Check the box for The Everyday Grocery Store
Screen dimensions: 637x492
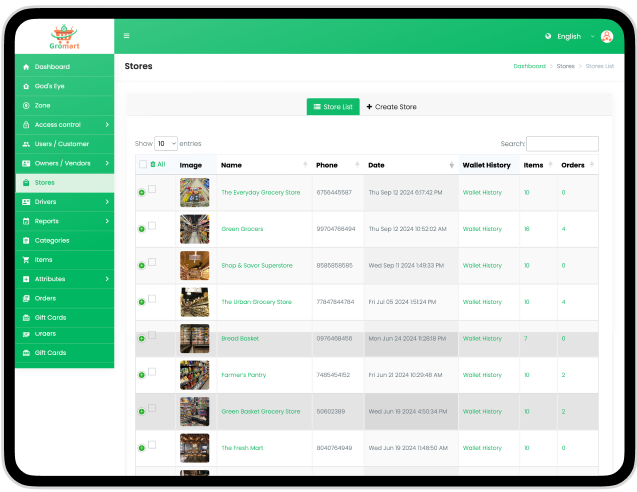click(152, 189)
